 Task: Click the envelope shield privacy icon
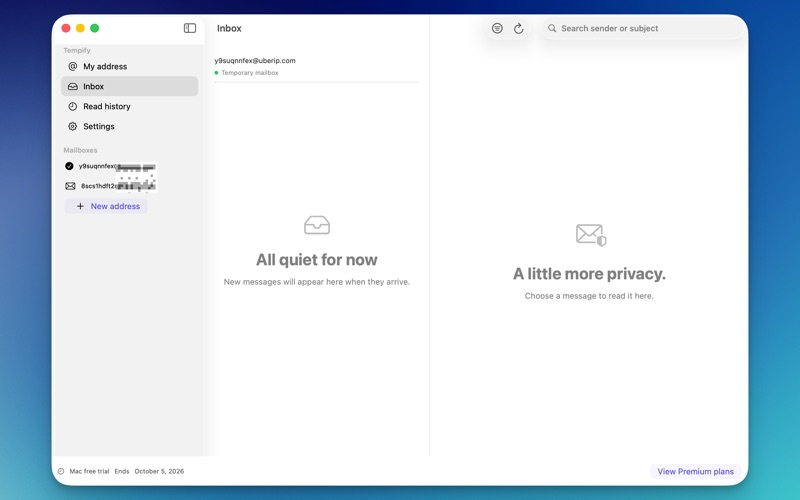pos(591,235)
